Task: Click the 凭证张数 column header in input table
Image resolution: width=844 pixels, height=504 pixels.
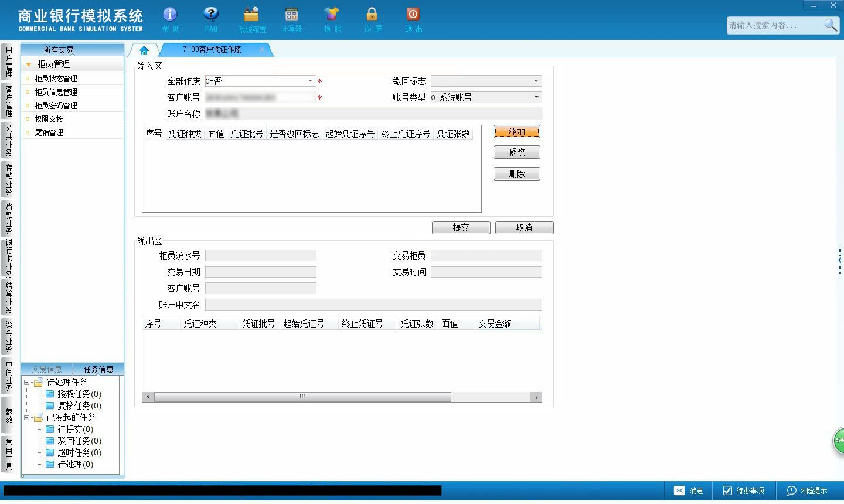Action: (x=453, y=134)
